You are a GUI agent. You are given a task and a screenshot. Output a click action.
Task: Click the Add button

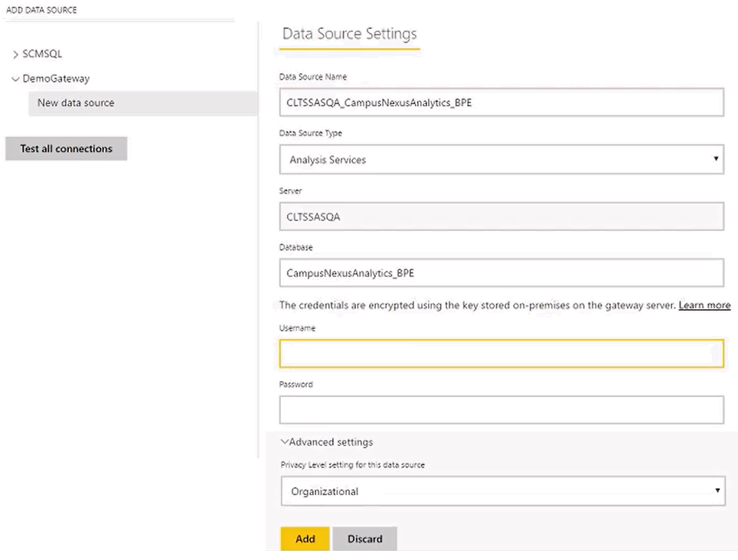click(x=305, y=539)
